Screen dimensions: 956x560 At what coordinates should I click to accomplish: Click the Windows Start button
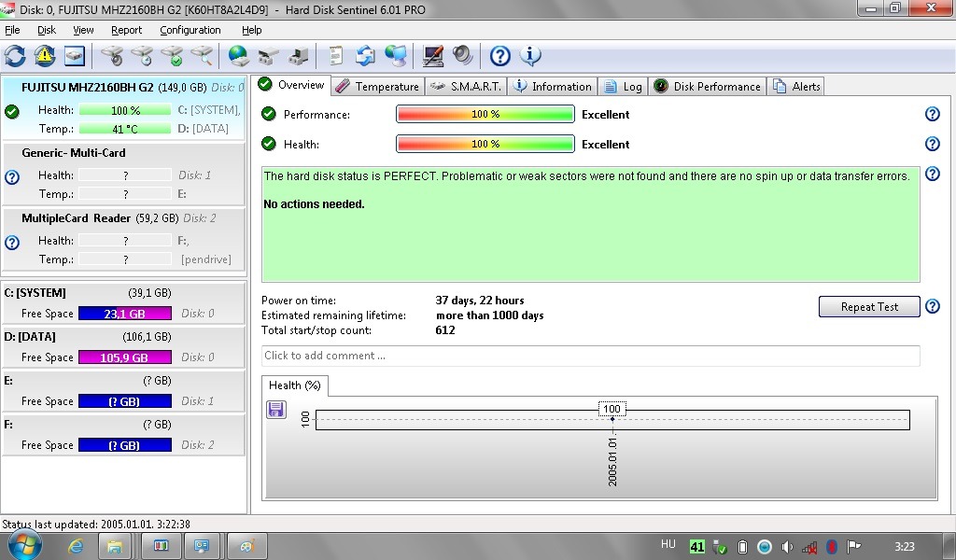[23, 545]
